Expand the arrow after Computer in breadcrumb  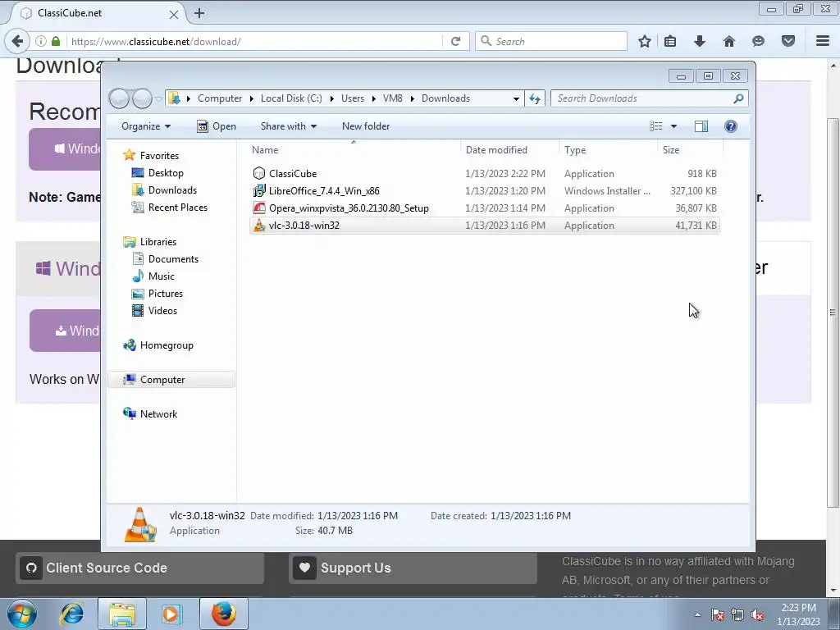pyautogui.click(x=251, y=98)
